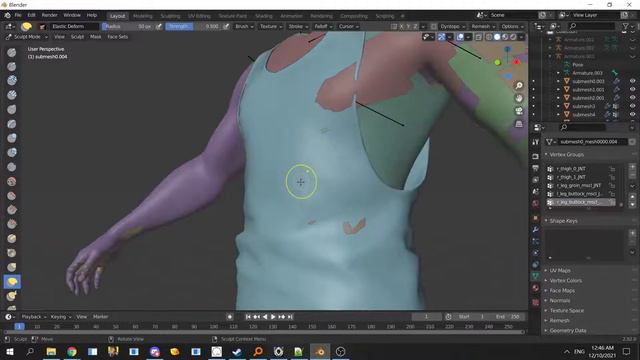Jump to the timeline end frame
Image resolution: width=640 pixels, height=360 pixels.
[290, 317]
